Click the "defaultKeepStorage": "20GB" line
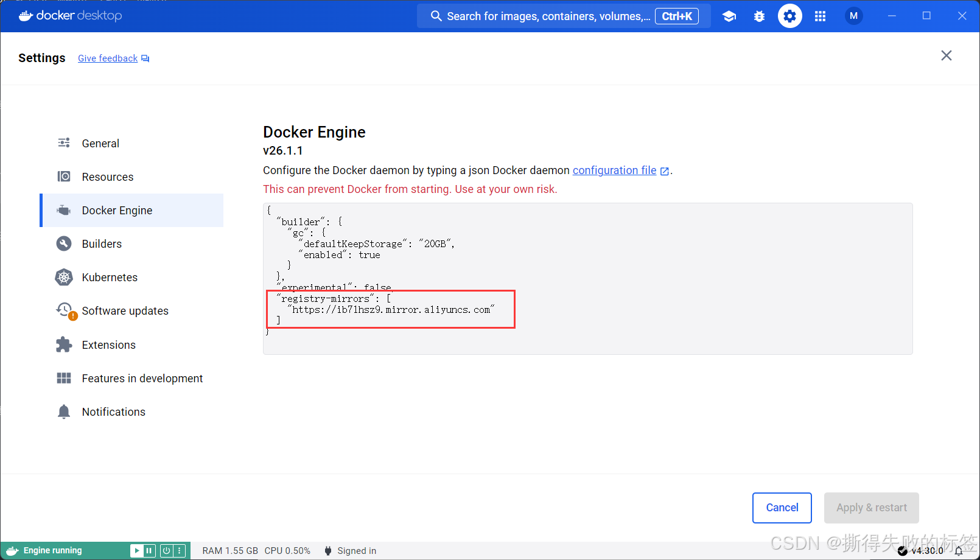The height and width of the screenshot is (560, 980). 376,243
